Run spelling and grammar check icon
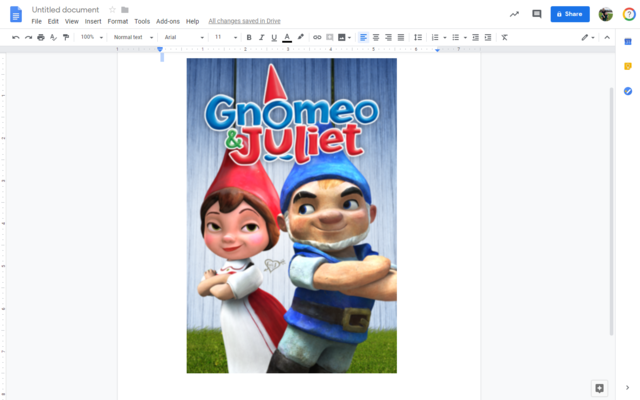640x400 pixels. (x=53, y=37)
